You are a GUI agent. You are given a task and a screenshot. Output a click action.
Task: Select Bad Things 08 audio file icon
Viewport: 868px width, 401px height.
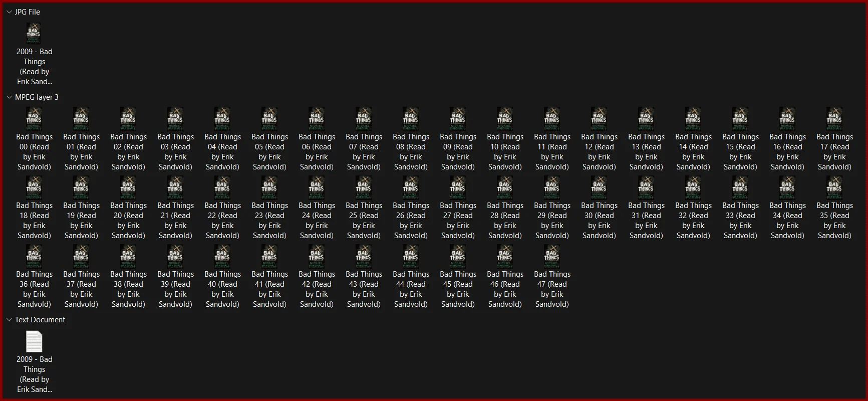coord(411,119)
